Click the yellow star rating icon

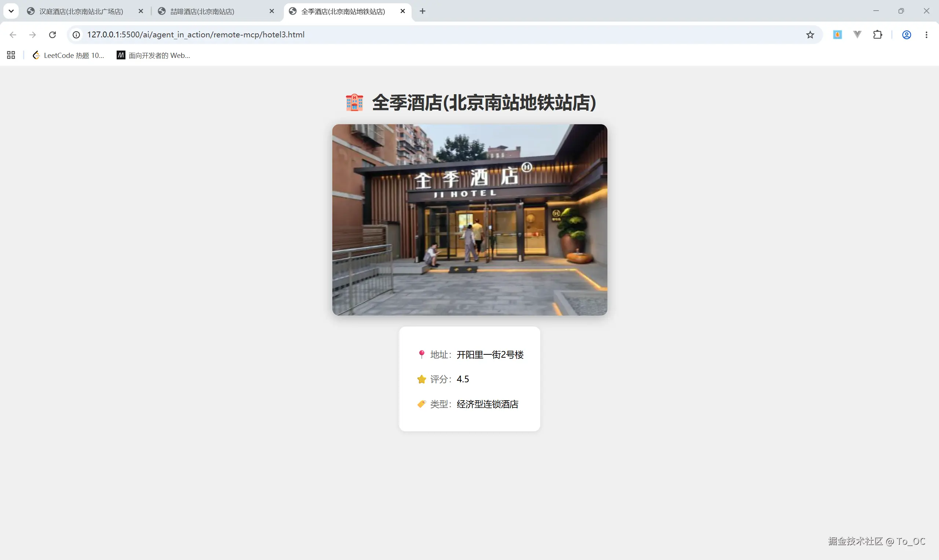point(421,379)
